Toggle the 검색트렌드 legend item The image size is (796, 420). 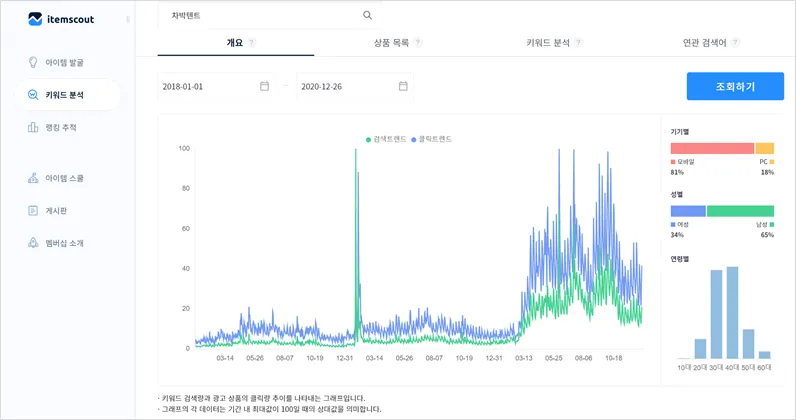coord(386,139)
